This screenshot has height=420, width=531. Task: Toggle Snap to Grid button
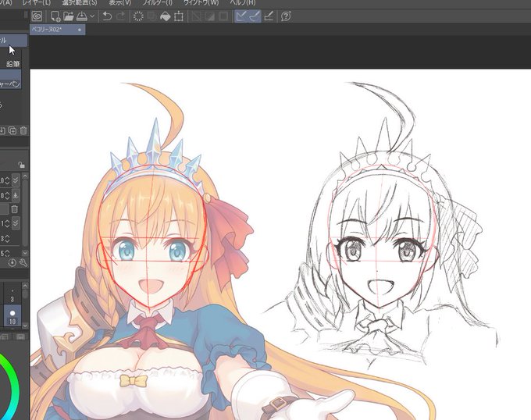click(x=269, y=16)
